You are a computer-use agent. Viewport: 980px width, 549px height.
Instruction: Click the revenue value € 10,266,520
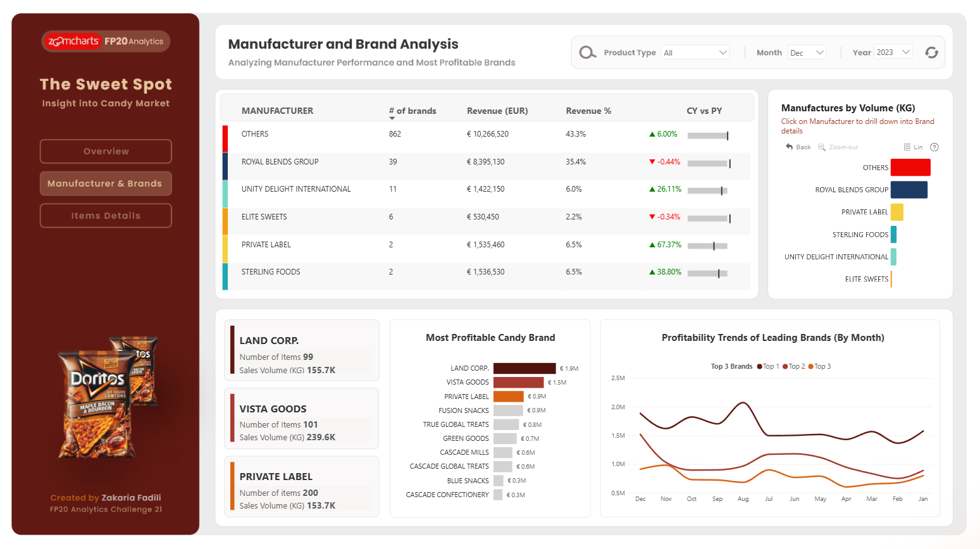tap(488, 134)
